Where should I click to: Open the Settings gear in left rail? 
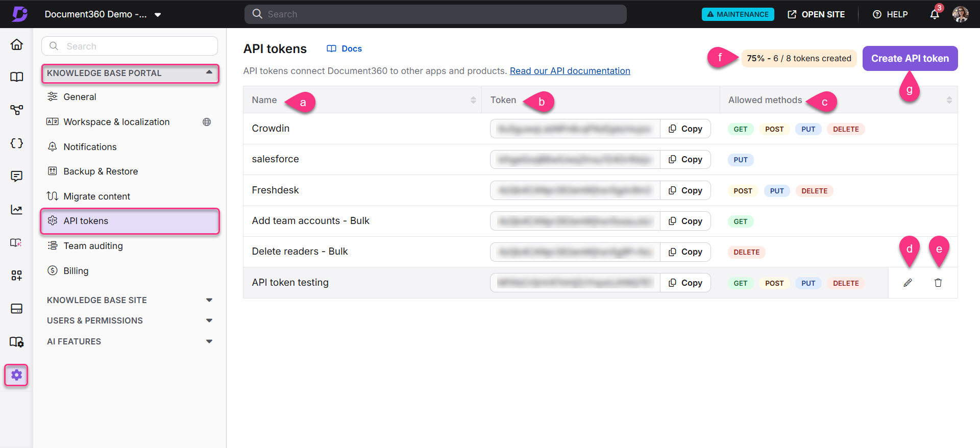click(x=16, y=376)
